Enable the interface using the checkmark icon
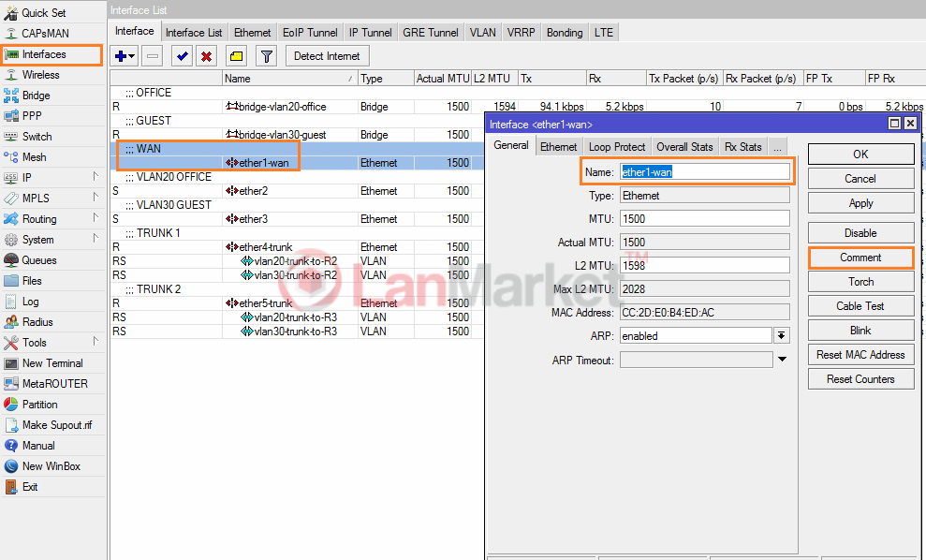The height and width of the screenshot is (560, 926). [181, 55]
